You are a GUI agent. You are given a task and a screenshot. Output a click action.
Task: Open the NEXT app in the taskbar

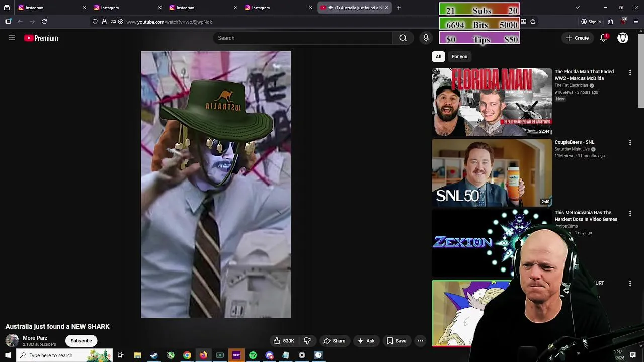pyautogui.click(x=236, y=355)
